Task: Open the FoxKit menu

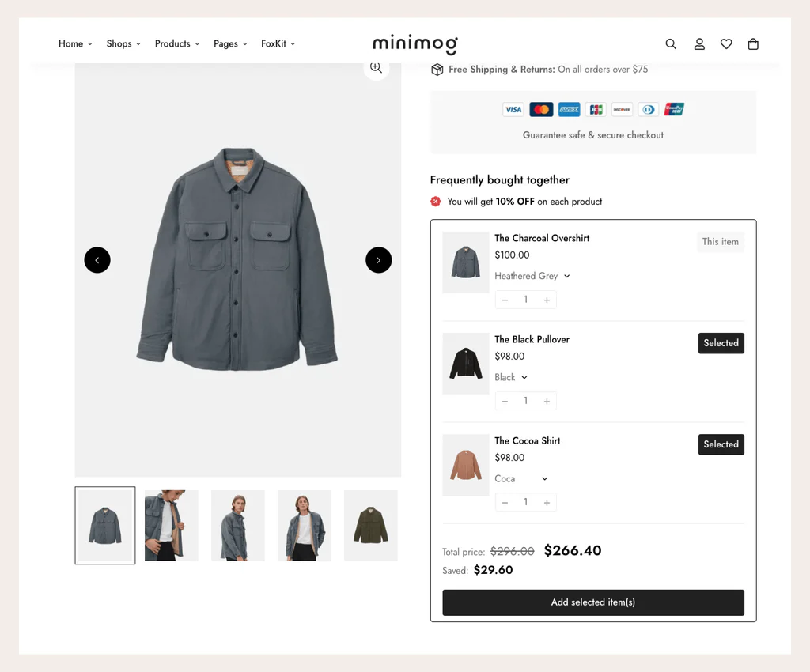Action: click(274, 44)
